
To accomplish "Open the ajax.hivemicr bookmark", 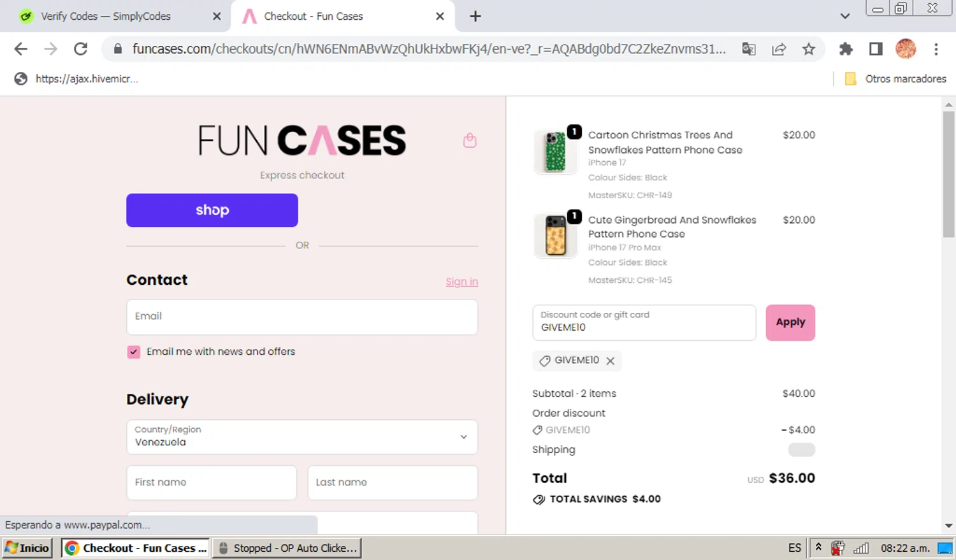I will click(76, 79).
